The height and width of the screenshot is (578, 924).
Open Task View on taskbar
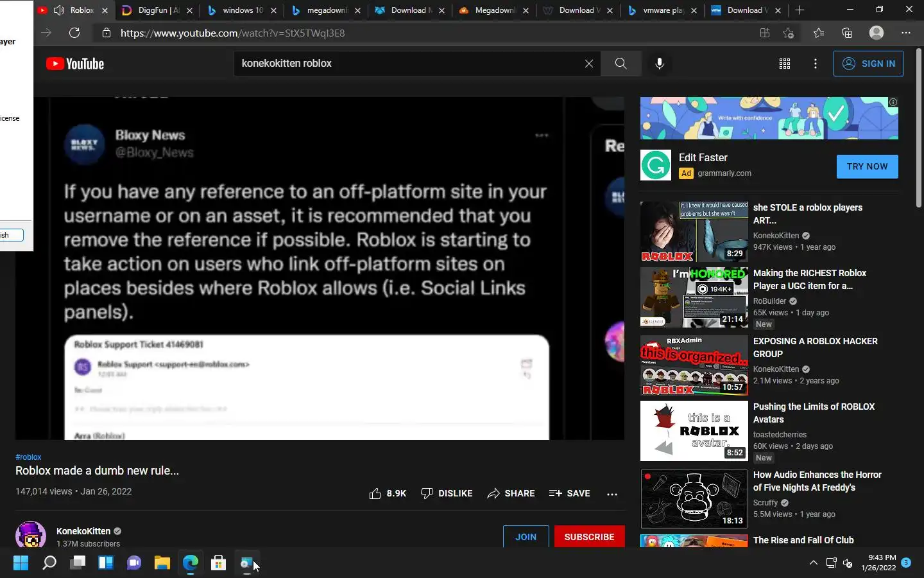tap(77, 563)
